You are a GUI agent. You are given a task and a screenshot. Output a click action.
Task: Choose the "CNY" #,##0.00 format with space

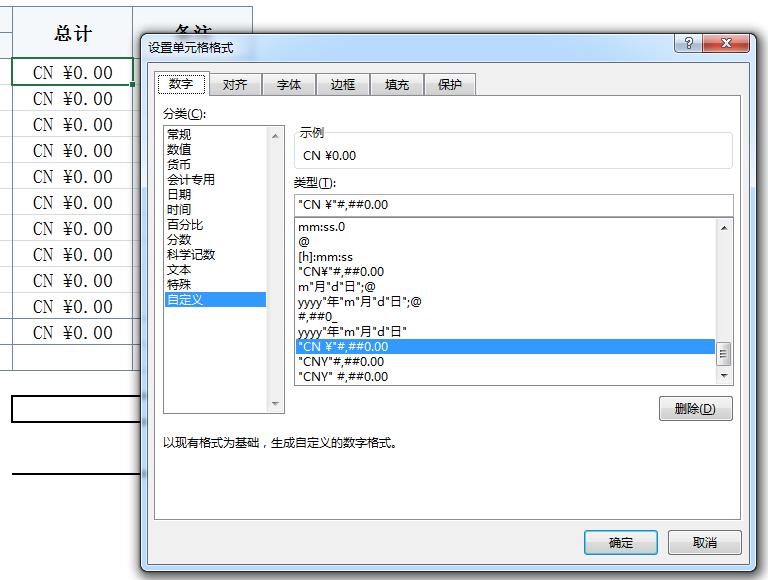pos(505,377)
